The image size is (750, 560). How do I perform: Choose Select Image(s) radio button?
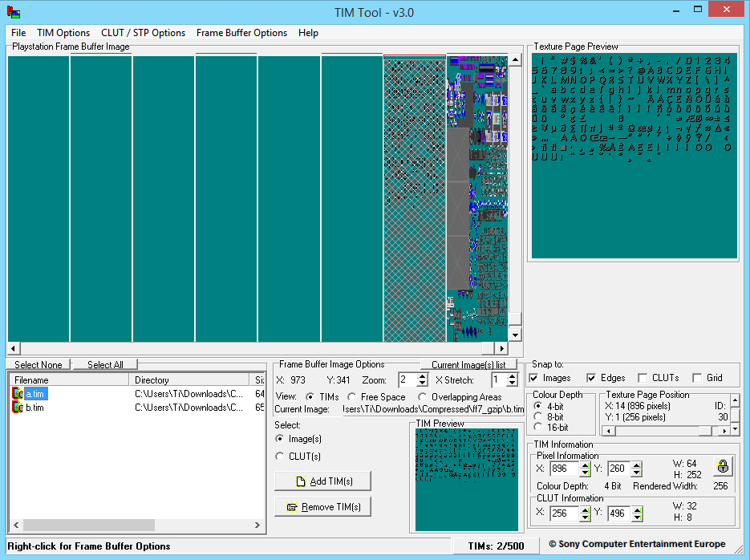pos(280,439)
